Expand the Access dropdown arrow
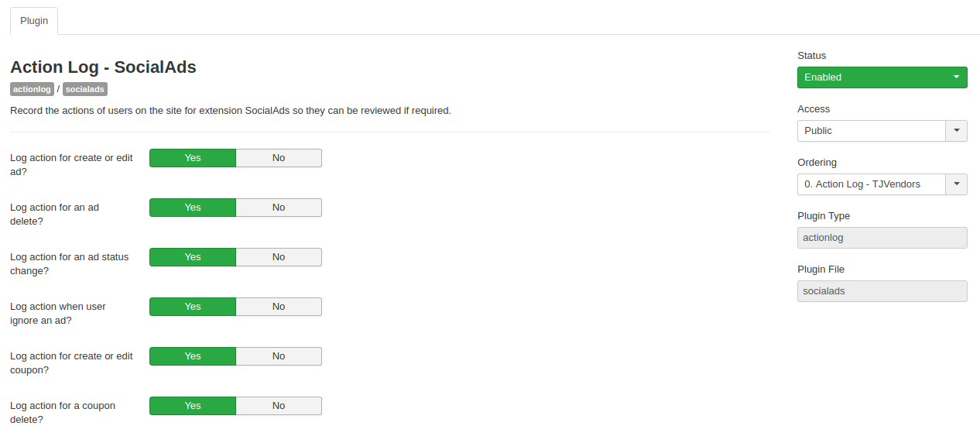Screen dimensions: 980x426 point(956,131)
